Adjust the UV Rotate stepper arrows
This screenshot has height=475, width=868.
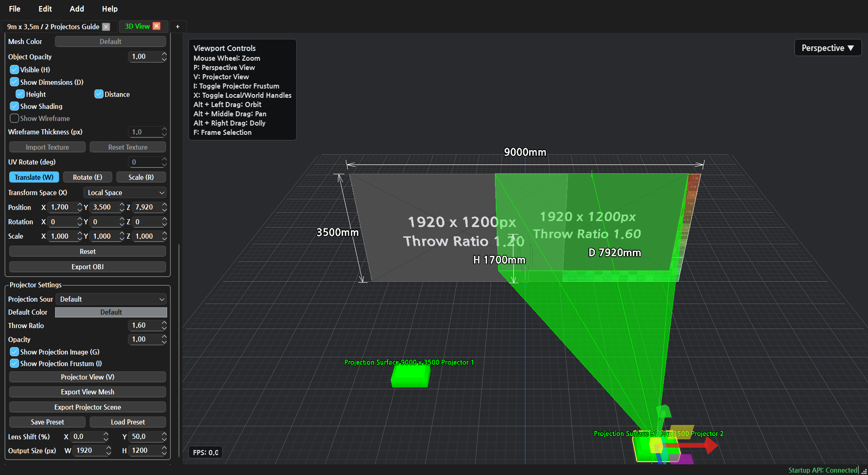[x=164, y=162]
